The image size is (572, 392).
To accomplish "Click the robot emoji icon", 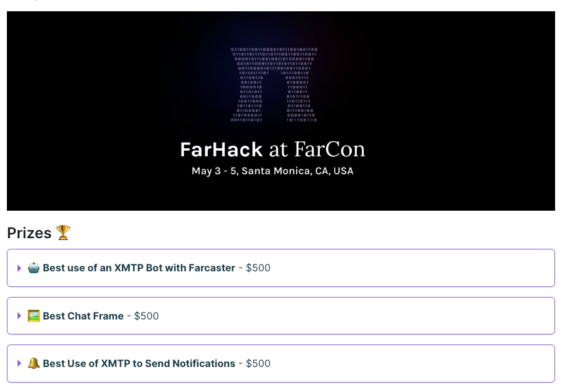I will (34, 268).
